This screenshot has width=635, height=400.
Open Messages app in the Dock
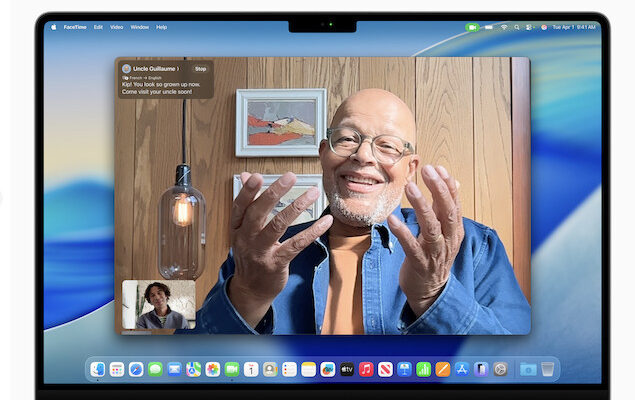tap(155, 369)
